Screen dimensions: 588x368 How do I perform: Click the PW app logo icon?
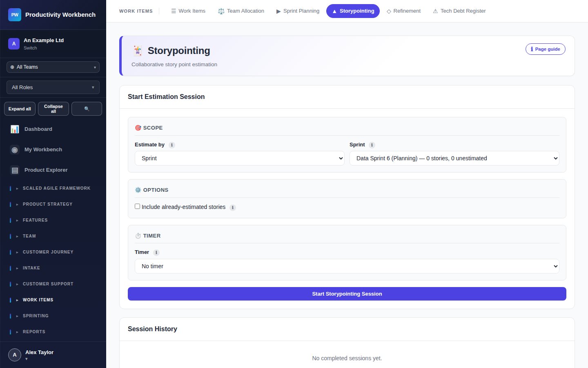coord(15,15)
